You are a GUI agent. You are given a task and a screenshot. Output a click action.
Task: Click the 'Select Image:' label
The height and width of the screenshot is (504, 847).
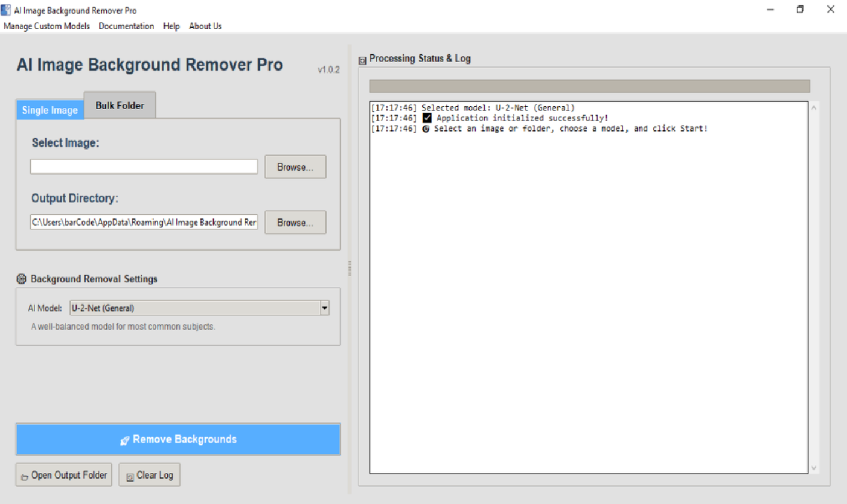click(x=66, y=143)
